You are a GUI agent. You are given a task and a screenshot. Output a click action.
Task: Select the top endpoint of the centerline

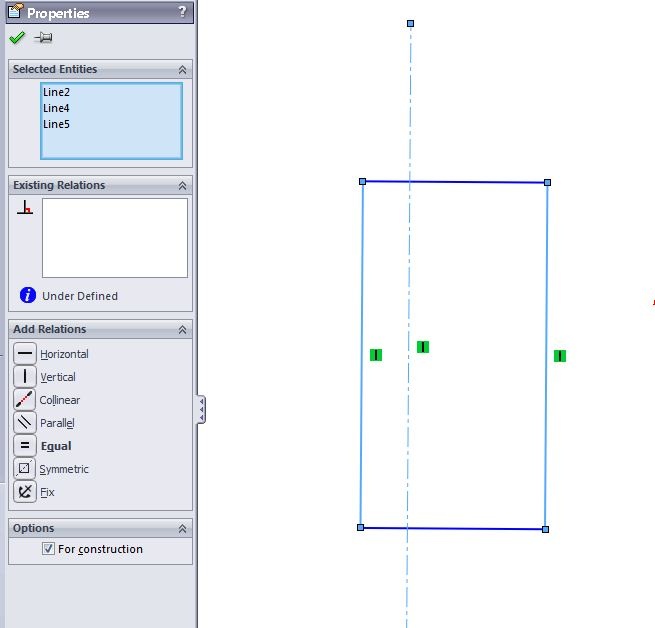pos(410,23)
